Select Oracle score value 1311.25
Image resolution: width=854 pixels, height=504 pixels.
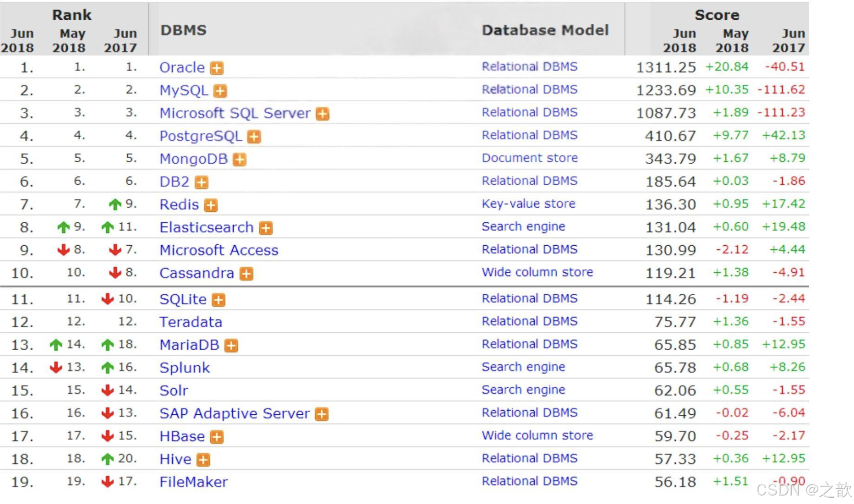point(666,68)
